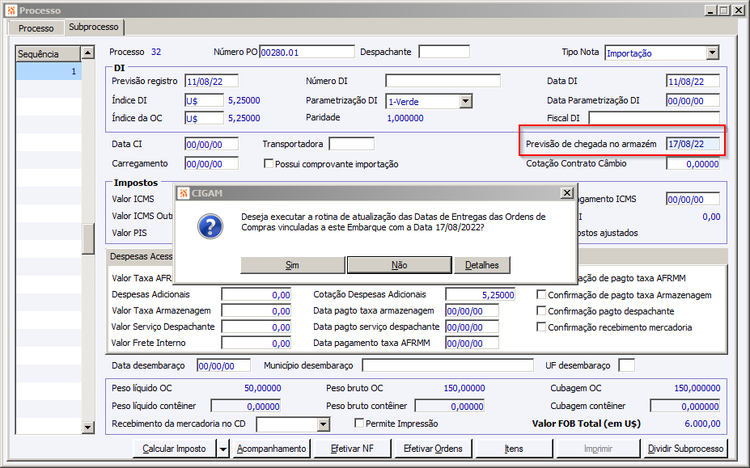Click the CIGAM logo icon in dialog title
This screenshot has width=750, height=468.
coord(183,193)
